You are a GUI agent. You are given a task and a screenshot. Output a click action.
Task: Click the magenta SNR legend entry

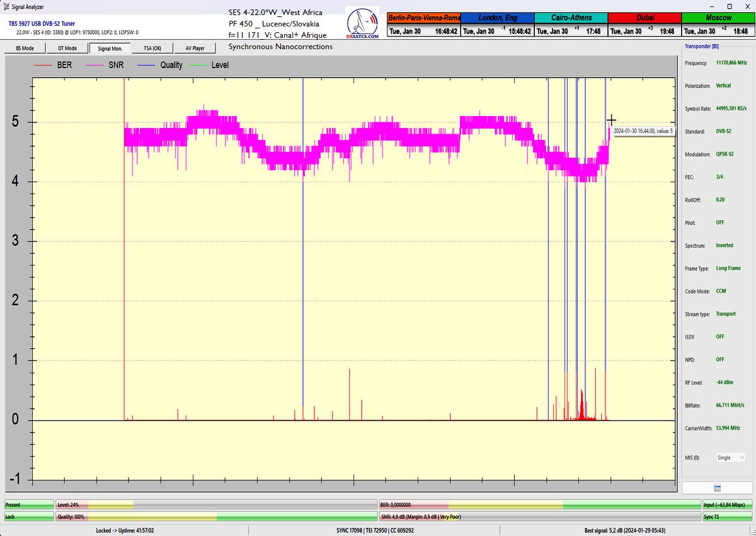(105, 65)
